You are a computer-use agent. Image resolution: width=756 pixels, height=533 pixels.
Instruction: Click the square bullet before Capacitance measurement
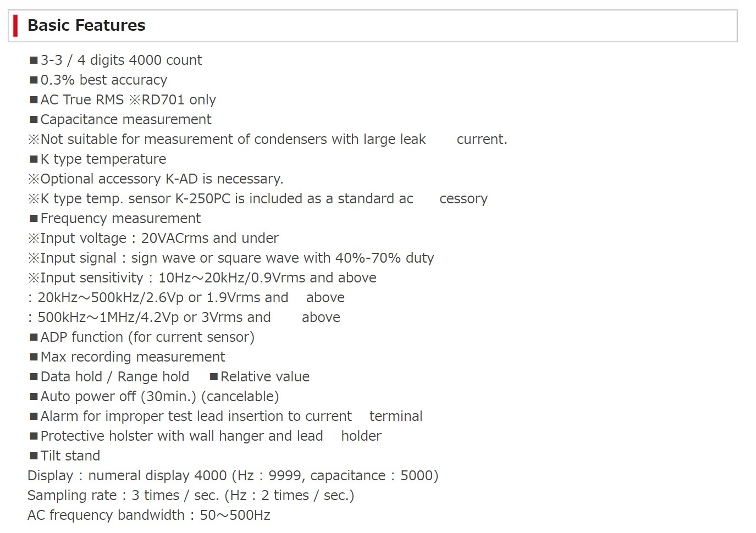click(34, 120)
